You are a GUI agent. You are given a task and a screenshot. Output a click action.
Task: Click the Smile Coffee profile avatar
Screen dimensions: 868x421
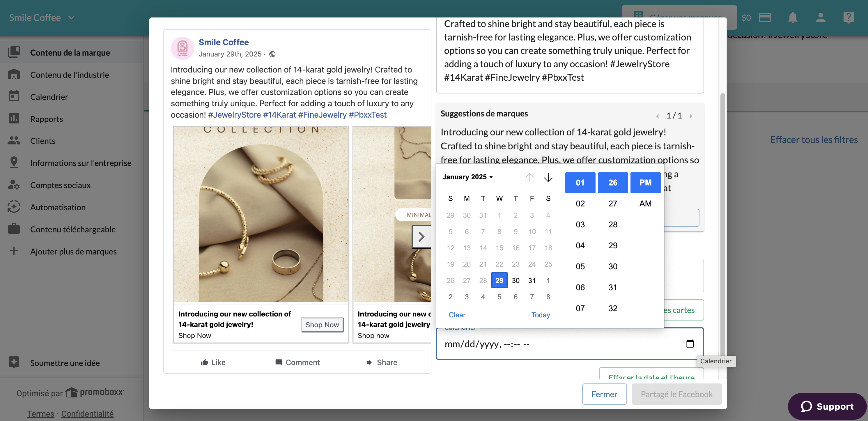pyautogui.click(x=182, y=48)
